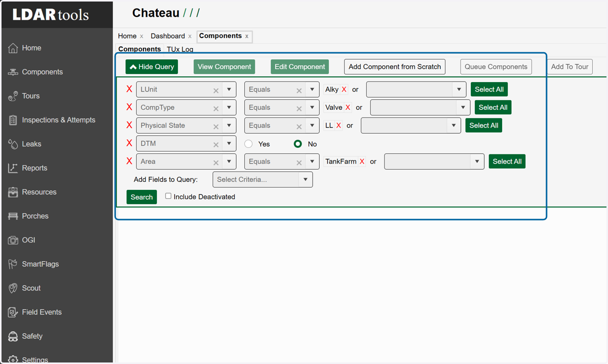Click the value field beside LL

[410, 126]
